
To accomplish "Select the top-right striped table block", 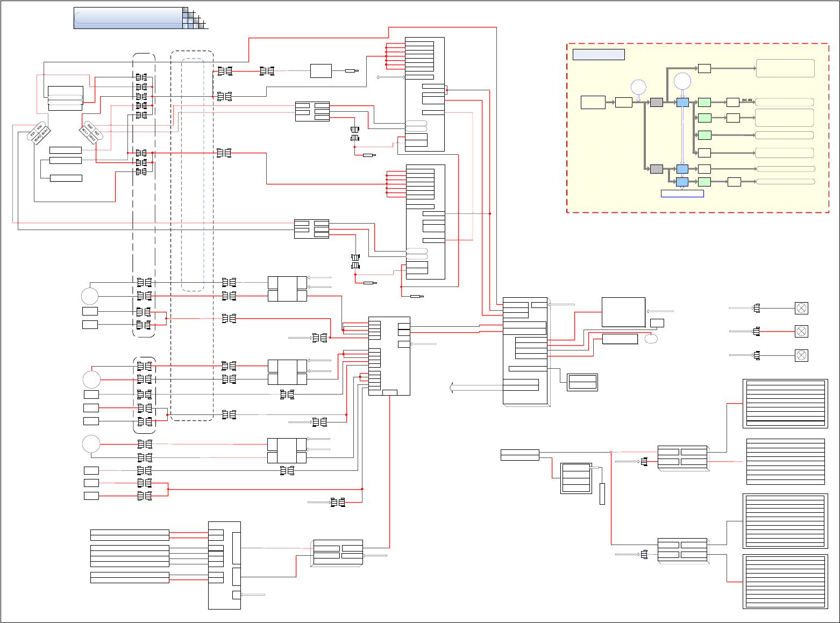I will [785, 403].
